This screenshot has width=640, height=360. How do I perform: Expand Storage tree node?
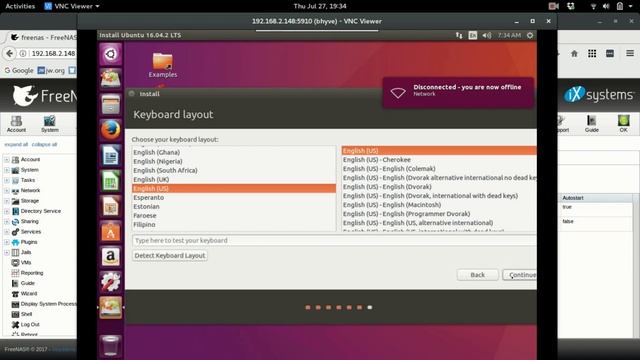pos(7,201)
